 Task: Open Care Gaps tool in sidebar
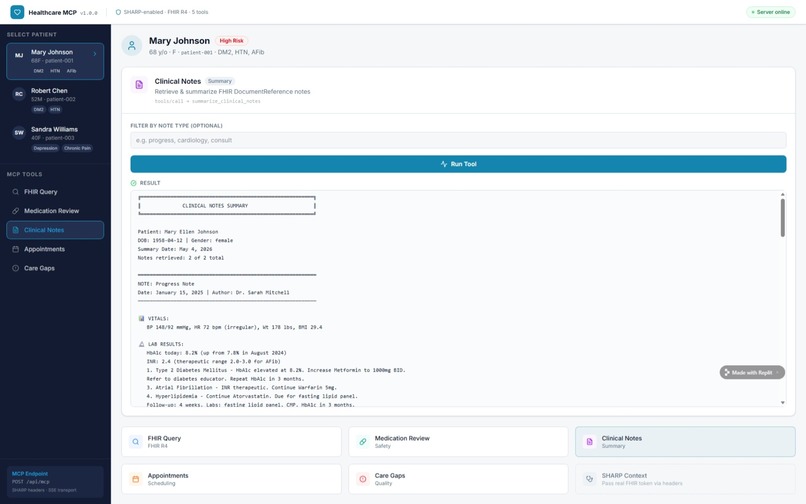[x=55, y=268]
